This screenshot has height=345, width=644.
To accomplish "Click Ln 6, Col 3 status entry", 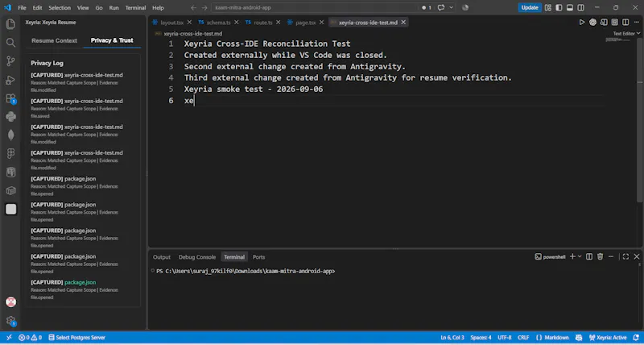I will click(452, 338).
